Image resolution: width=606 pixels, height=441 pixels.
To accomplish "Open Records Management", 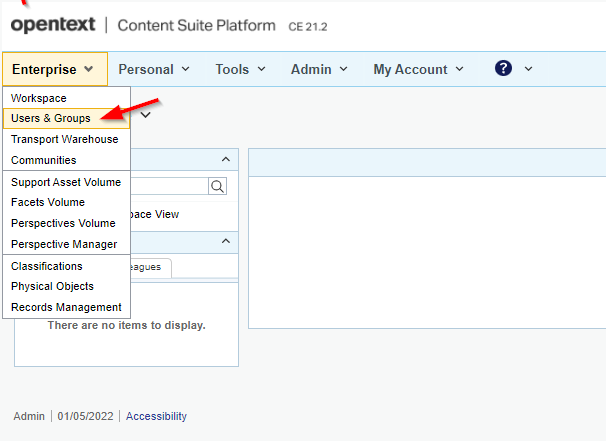I will (x=66, y=307).
